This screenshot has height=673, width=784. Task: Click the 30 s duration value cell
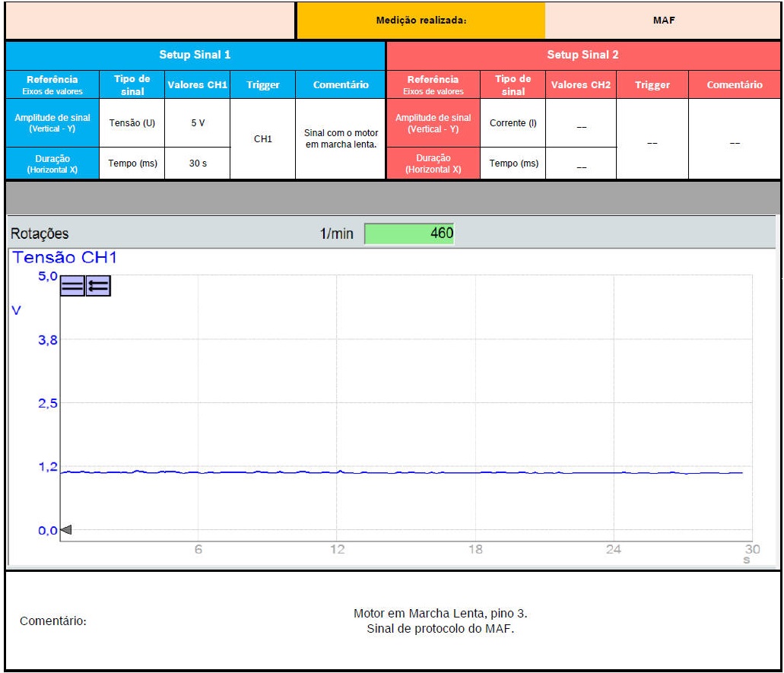[197, 163]
